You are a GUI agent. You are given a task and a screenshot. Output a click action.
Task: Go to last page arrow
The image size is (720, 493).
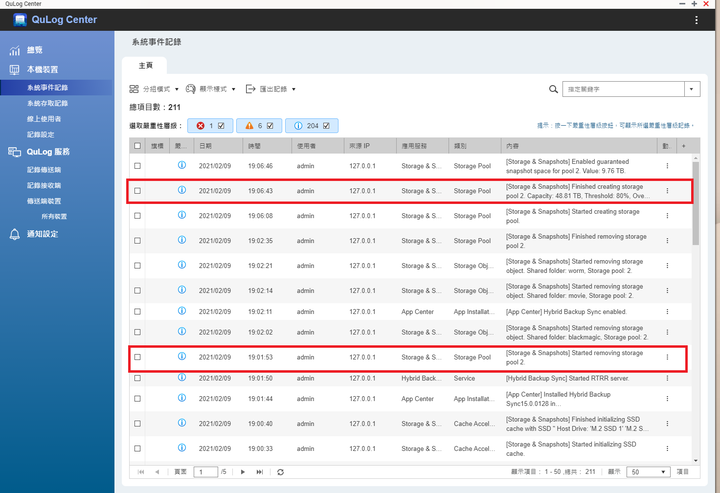coord(259,472)
